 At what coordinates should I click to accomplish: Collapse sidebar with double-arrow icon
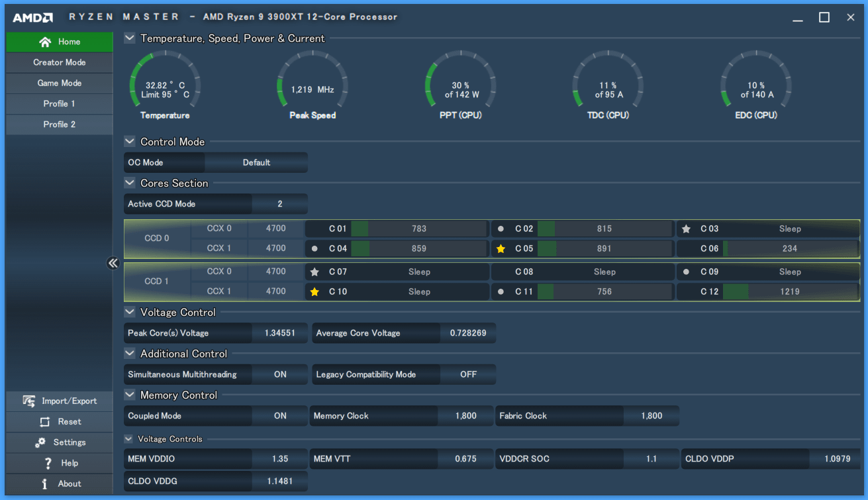(113, 263)
